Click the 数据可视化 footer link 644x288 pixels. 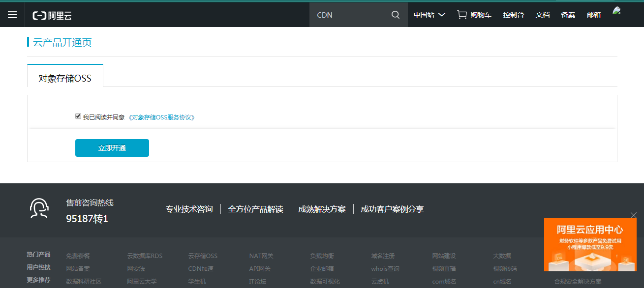[325, 282]
